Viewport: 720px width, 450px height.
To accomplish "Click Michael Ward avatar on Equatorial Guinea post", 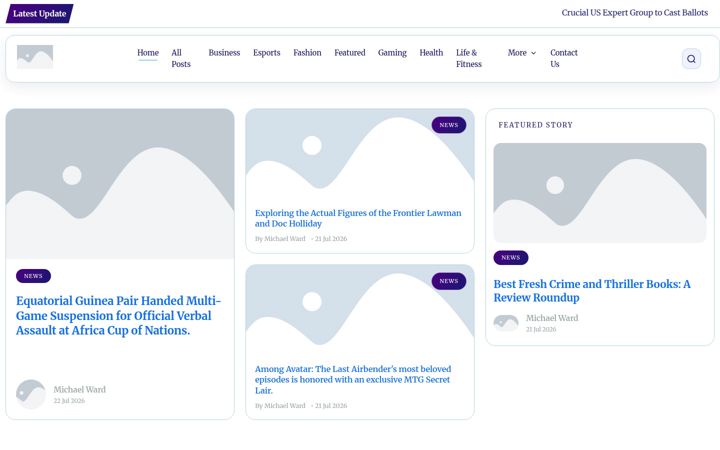I will (31, 394).
